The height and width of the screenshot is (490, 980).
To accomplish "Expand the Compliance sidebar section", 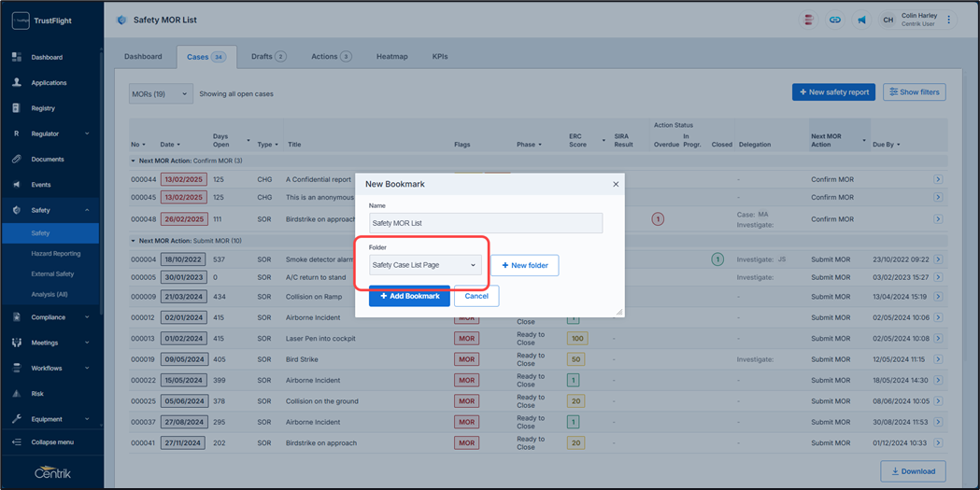I will [87, 317].
